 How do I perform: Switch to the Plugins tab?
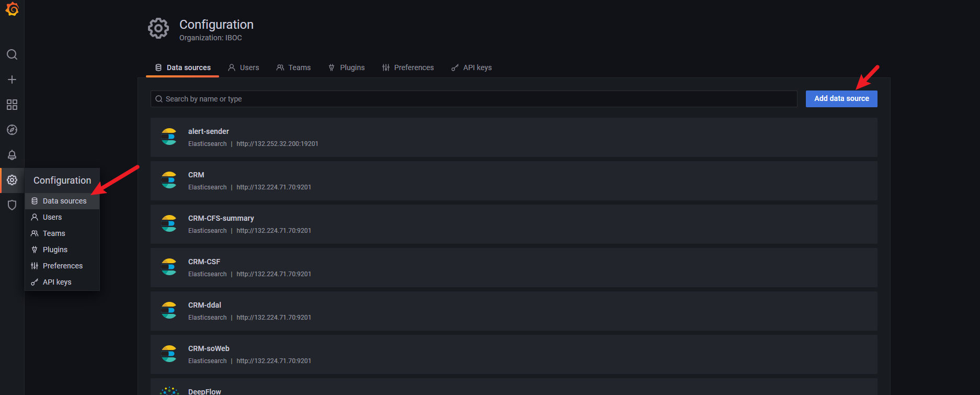click(x=346, y=67)
